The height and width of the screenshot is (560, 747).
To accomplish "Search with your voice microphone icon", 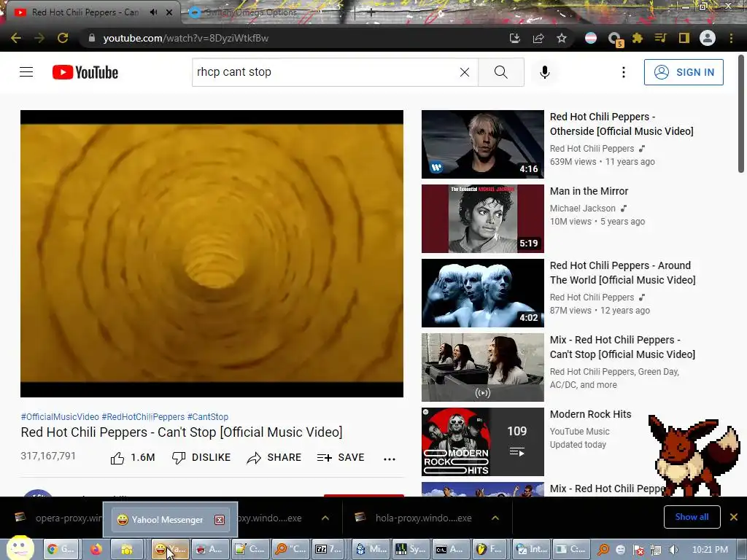I will [544, 72].
